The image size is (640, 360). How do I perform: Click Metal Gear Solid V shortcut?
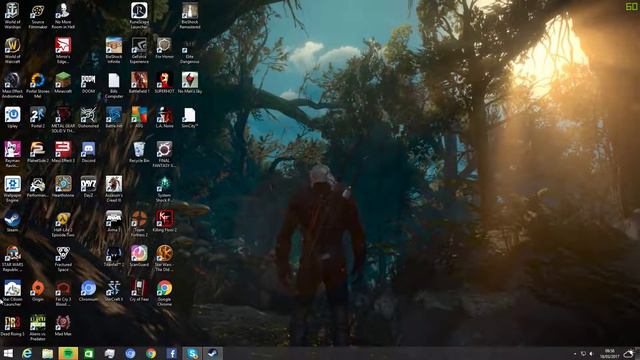(63, 120)
